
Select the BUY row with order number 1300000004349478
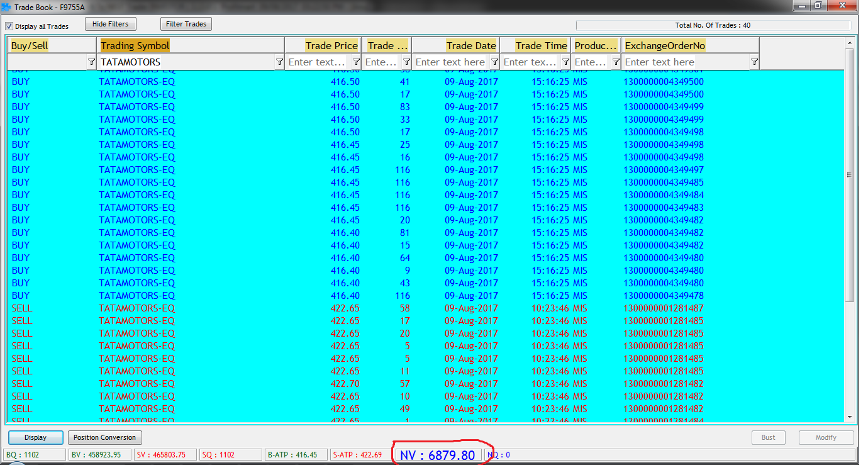(x=425, y=296)
